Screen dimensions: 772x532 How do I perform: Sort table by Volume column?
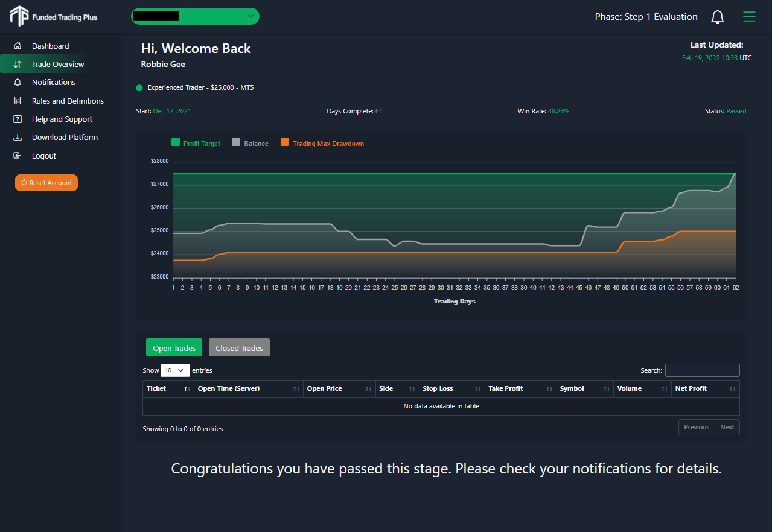tap(642, 388)
